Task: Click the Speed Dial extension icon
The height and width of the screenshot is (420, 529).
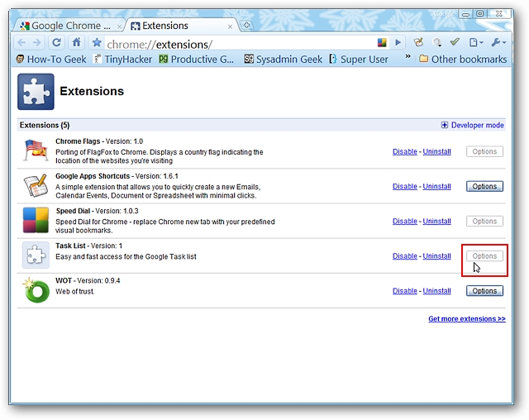Action: pos(36,220)
